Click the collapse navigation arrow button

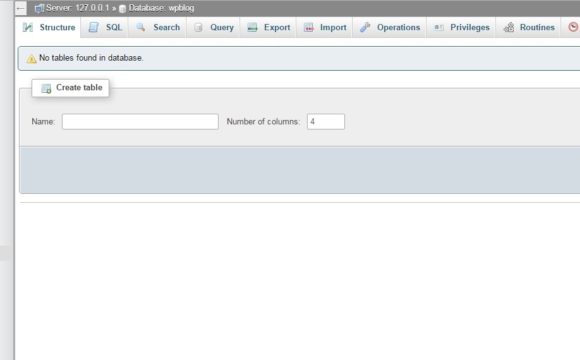[21, 8]
